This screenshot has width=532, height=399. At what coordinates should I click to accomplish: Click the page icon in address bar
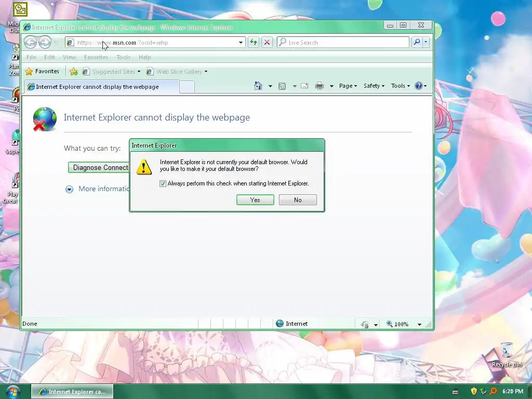tap(70, 43)
